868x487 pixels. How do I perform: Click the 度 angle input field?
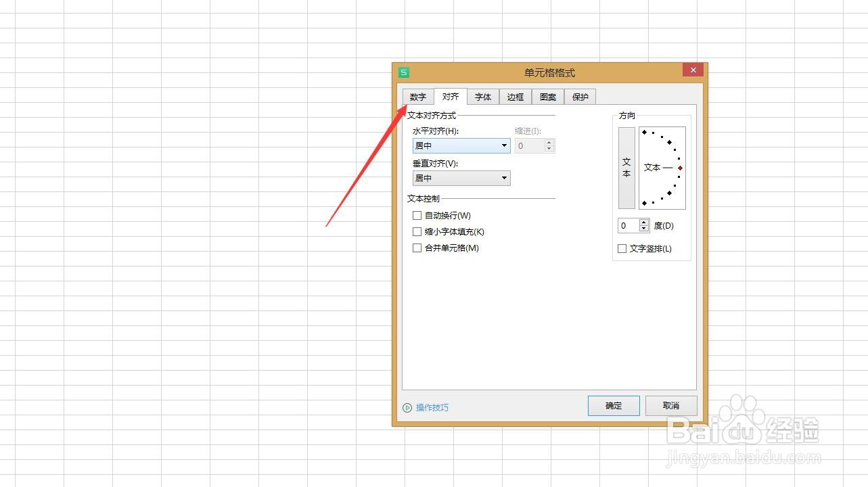[629, 226]
